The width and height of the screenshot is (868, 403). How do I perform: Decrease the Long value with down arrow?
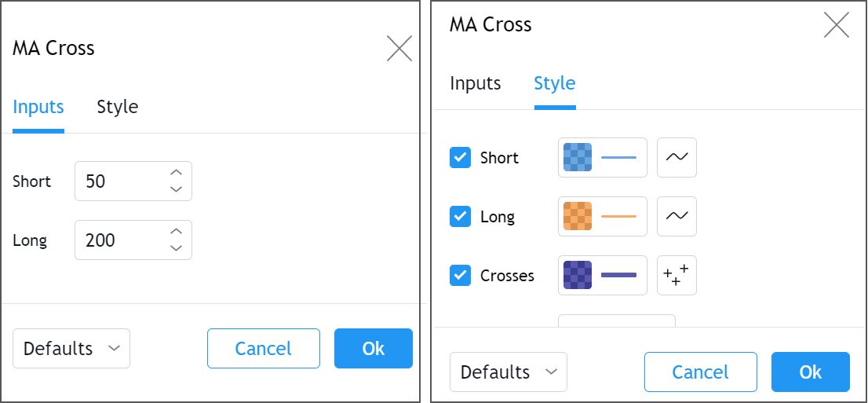(x=177, y=248)
